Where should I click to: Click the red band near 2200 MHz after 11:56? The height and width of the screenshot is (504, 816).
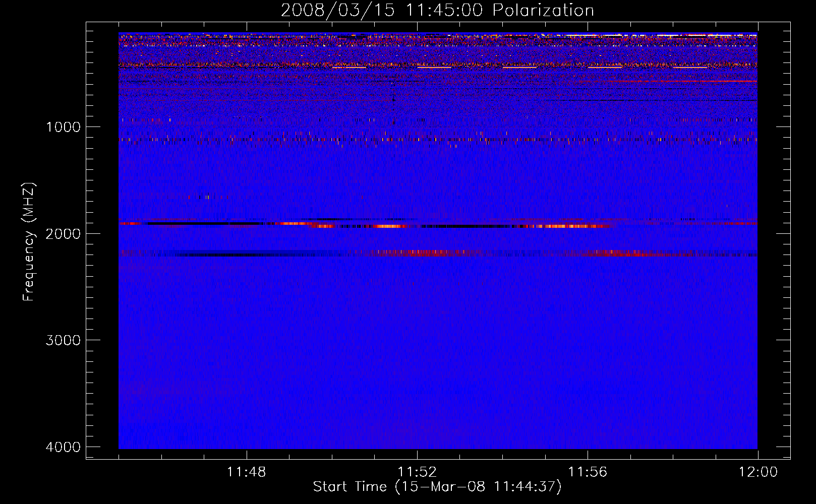coord(630,253)
